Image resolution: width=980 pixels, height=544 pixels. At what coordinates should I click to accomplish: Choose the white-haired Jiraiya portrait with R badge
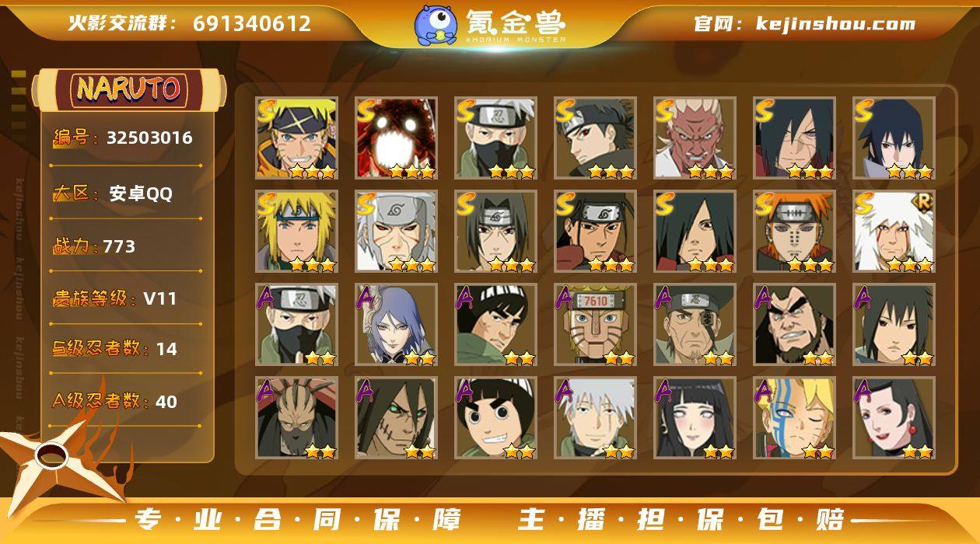894,232
